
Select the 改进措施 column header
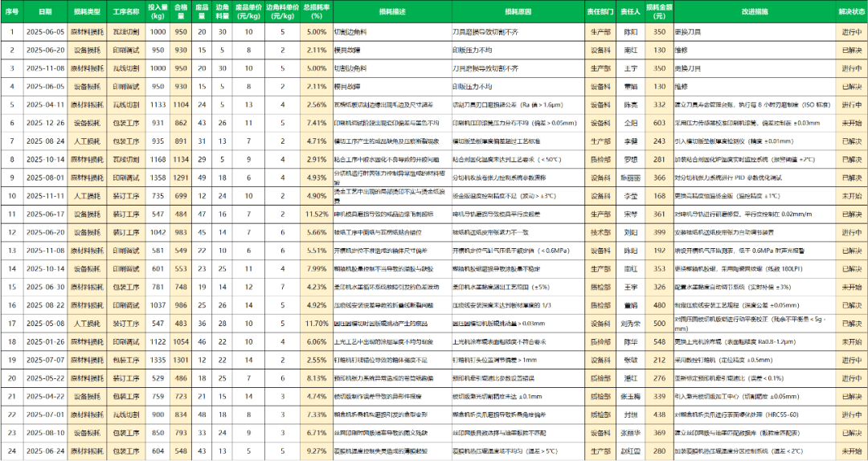[x=755, y=11]
